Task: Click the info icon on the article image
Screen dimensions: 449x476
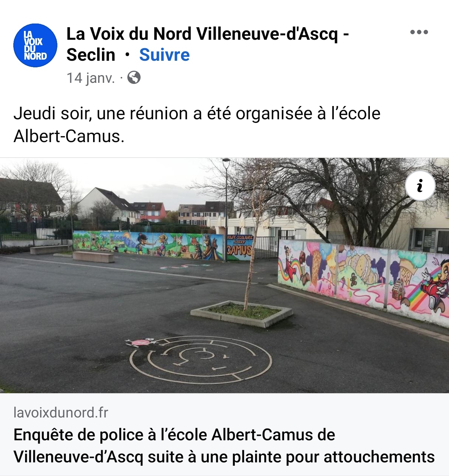Action: point(420,186)
